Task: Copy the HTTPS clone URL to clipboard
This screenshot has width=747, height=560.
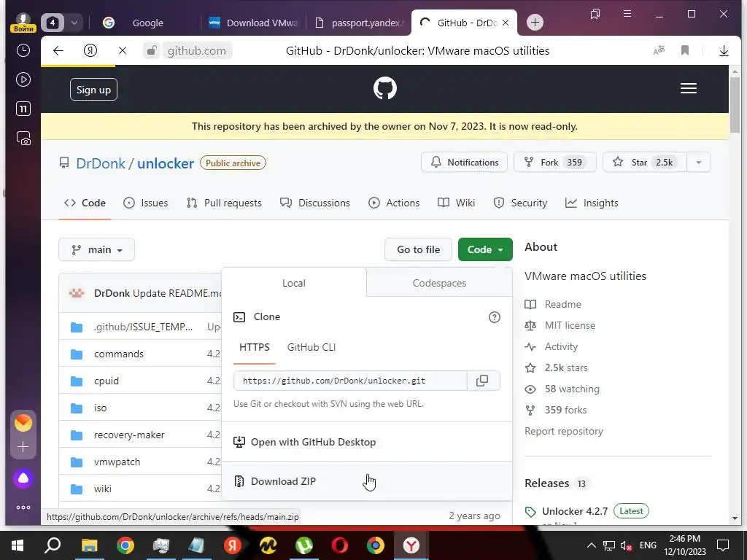Action: coord(483,381)
